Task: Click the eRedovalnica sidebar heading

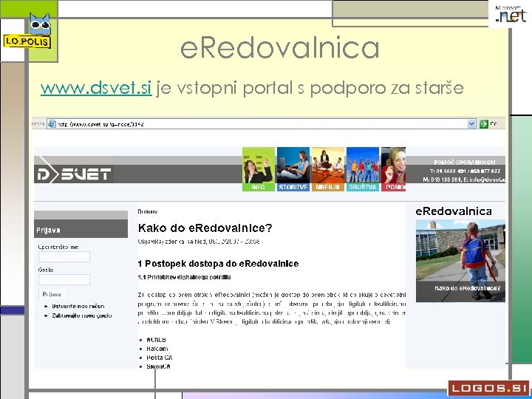Action: coord(454,211)
